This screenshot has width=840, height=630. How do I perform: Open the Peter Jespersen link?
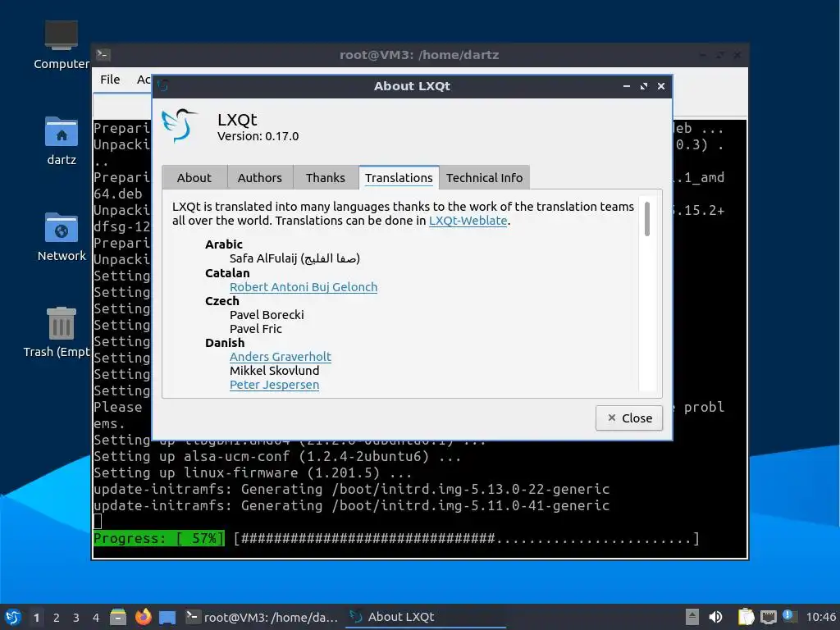pos(274,385)
